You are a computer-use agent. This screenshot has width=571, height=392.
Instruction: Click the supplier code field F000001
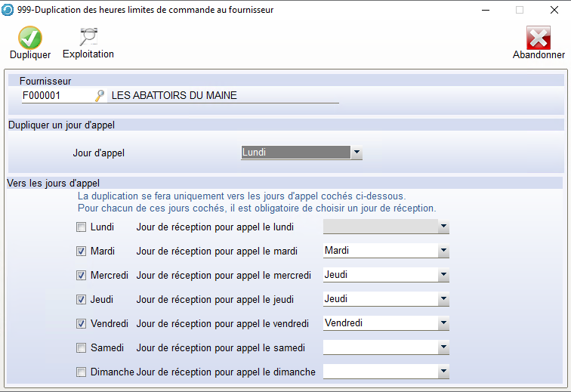pyautogui.click(x=54, y=96)
